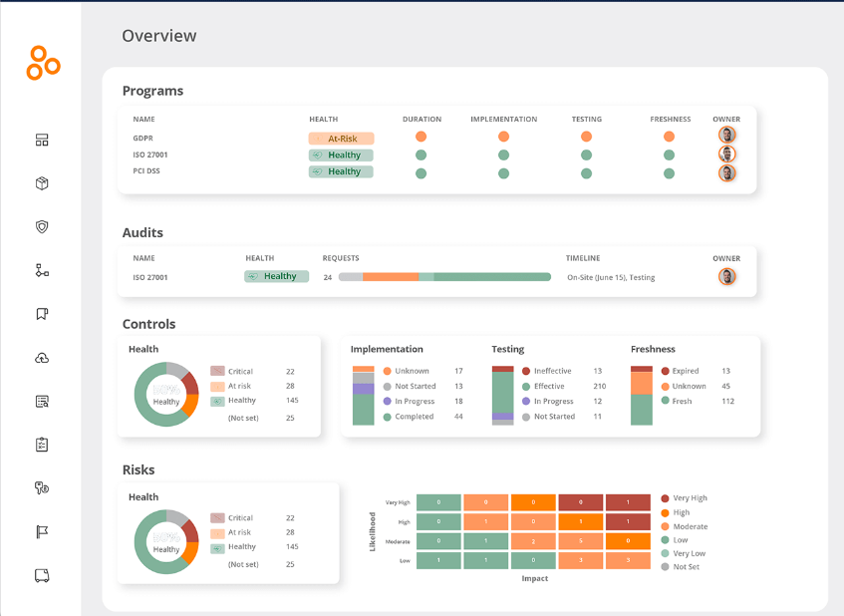The height and width of the screenshot is (616, 844).
Task: Click the Effective testing legend item
Action: 544,386
